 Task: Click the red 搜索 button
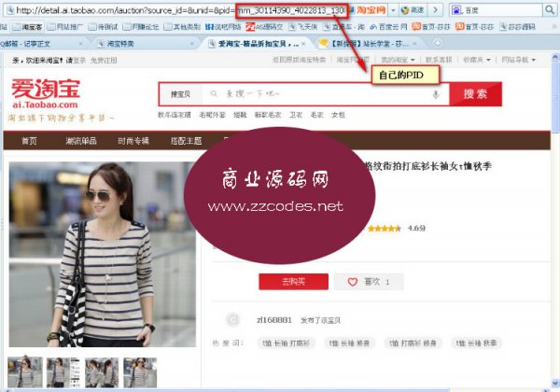point(475,94)
